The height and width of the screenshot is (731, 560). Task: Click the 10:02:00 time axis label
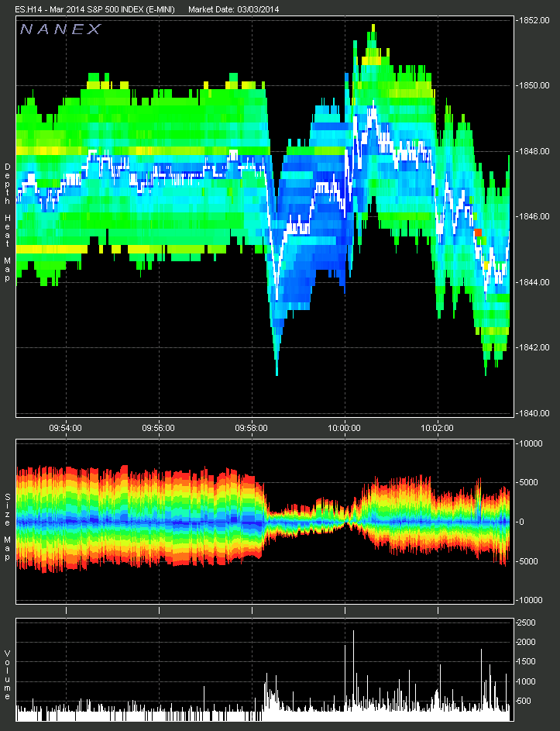point(437,428)
